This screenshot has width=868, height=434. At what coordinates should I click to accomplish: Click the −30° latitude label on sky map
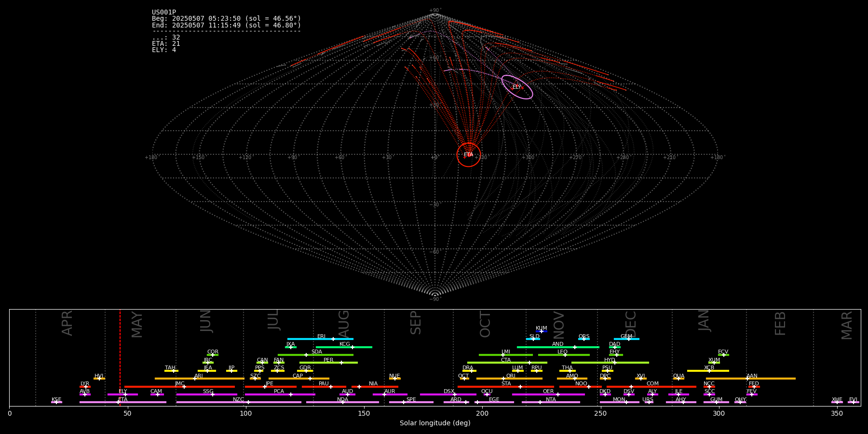(x=435, y=204)
